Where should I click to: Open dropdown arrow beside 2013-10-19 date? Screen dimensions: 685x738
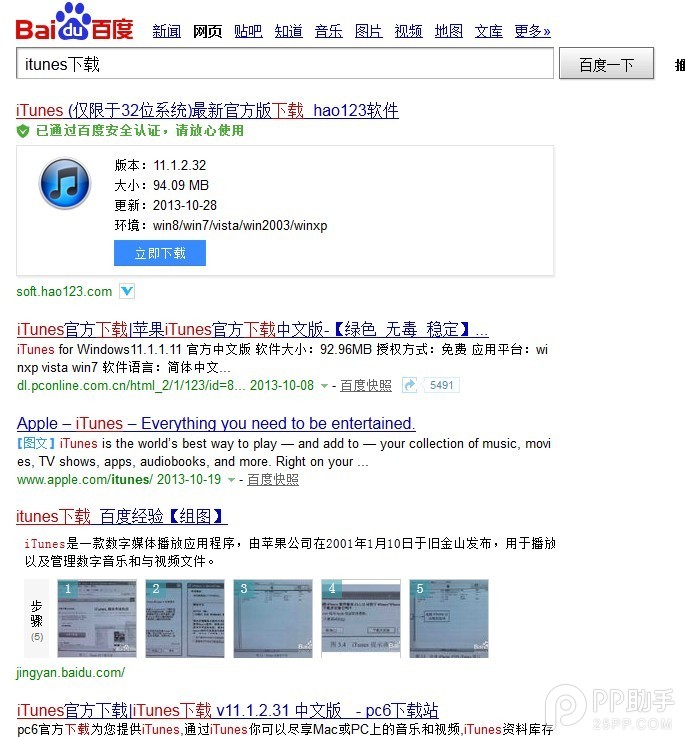pos(231,480)
